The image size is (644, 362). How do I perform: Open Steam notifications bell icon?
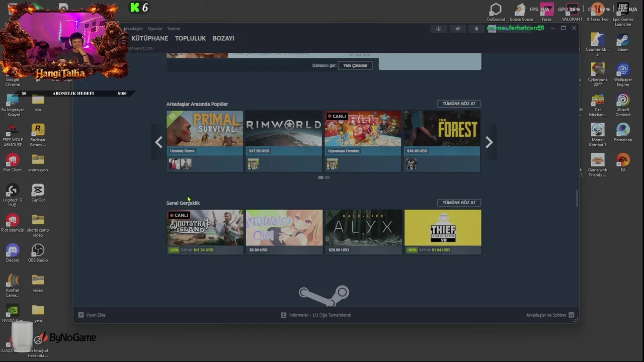[x=476, y=29]
